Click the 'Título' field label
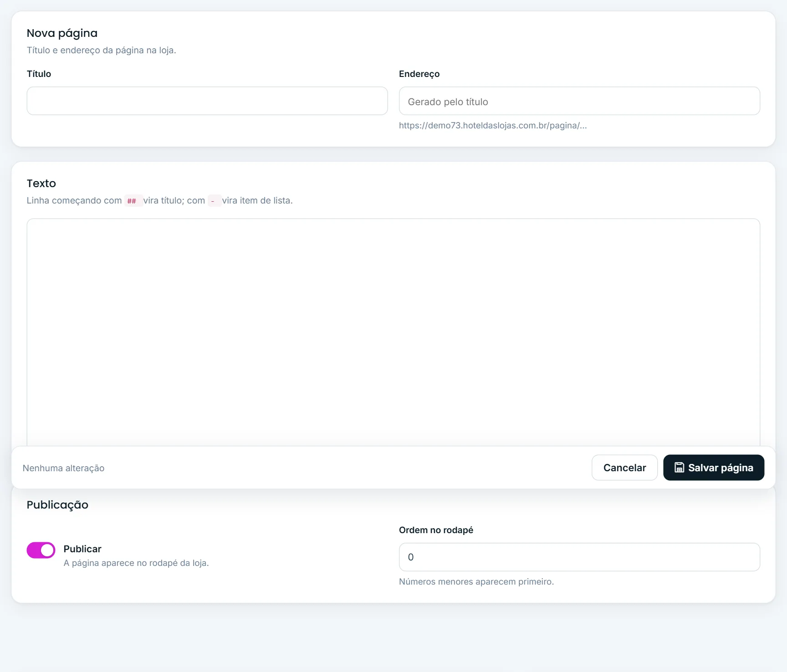787x672 pixels. (39, 74)
